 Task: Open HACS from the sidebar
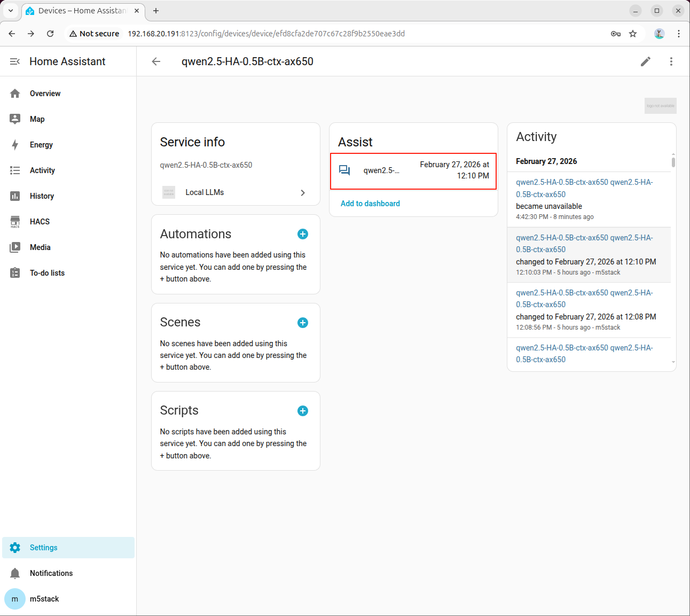pos(40,222)
